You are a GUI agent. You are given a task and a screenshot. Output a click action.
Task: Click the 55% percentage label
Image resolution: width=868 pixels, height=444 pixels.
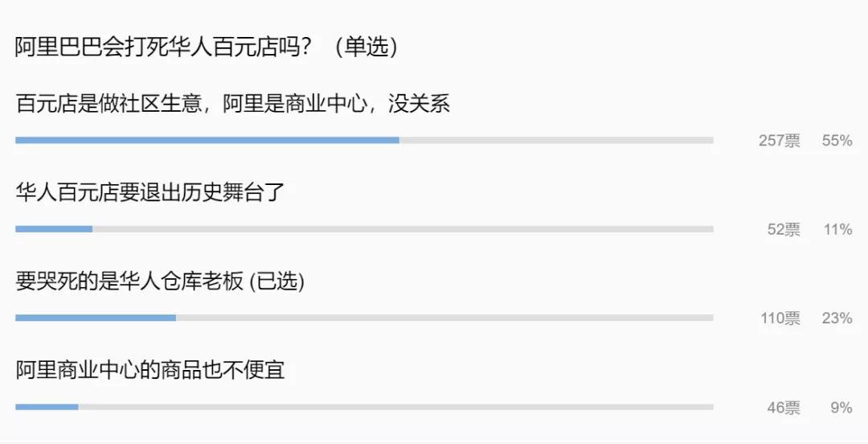point(837,141)
